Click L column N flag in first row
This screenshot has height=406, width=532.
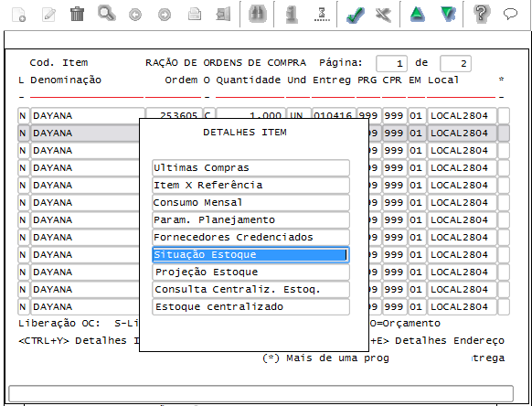point(23,116)
